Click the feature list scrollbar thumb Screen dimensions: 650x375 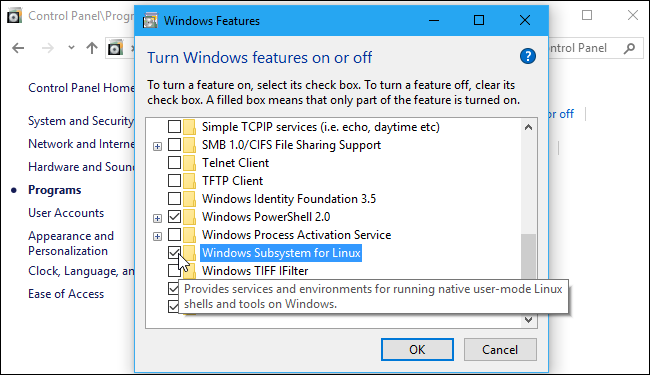click(x=529, y=257)
